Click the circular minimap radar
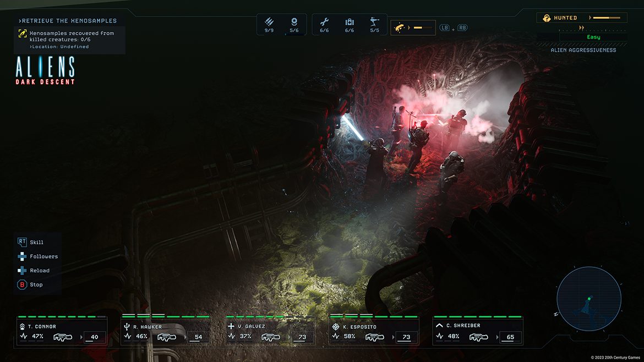The width and height of the screenshot is (644, 362). pyautogui.click(x=588, y=299)
